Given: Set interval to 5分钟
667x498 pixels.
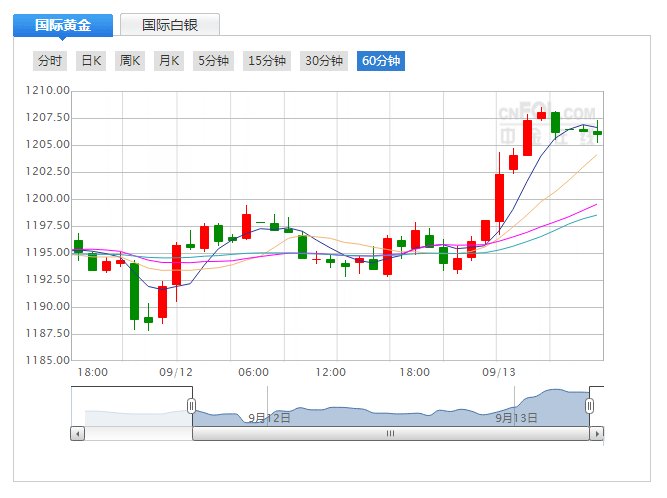Looking at the screenshot, I should [214, 61].
